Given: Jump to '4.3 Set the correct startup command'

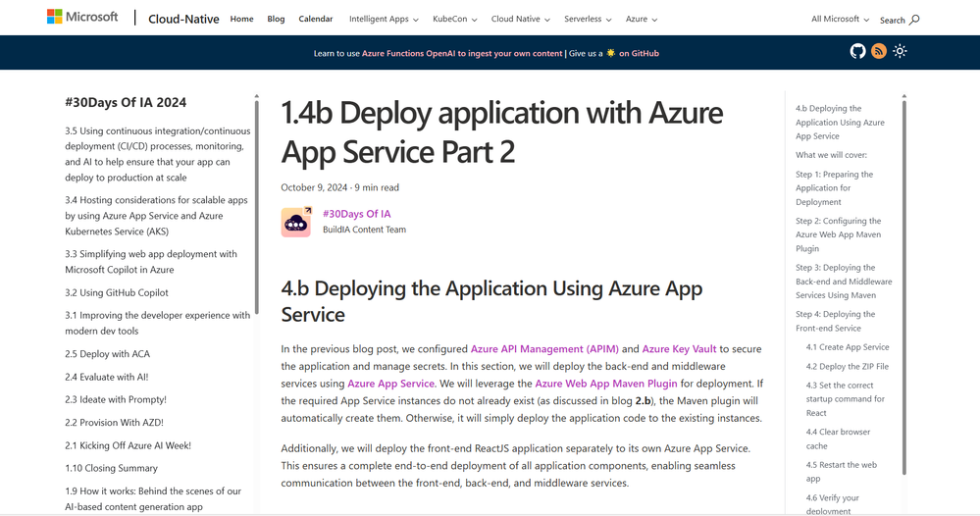Looking at the screenshot, I should 845,399.
